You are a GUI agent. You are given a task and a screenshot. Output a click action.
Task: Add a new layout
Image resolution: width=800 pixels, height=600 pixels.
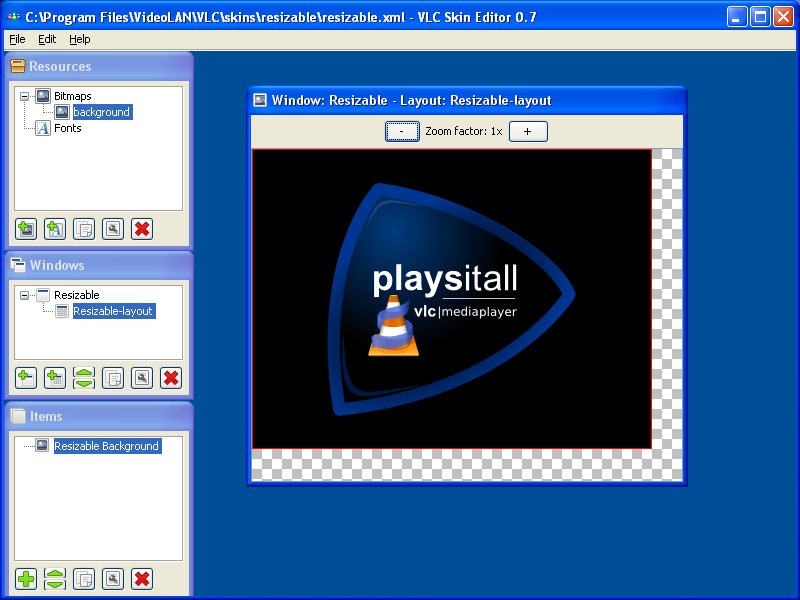pyautogui.click(x=55, y=378)
